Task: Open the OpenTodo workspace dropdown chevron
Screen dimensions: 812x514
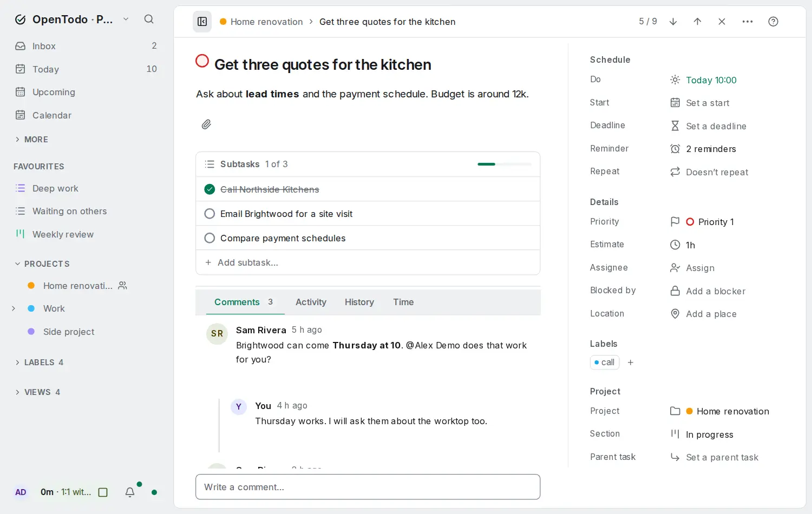Action: (126, 19)
